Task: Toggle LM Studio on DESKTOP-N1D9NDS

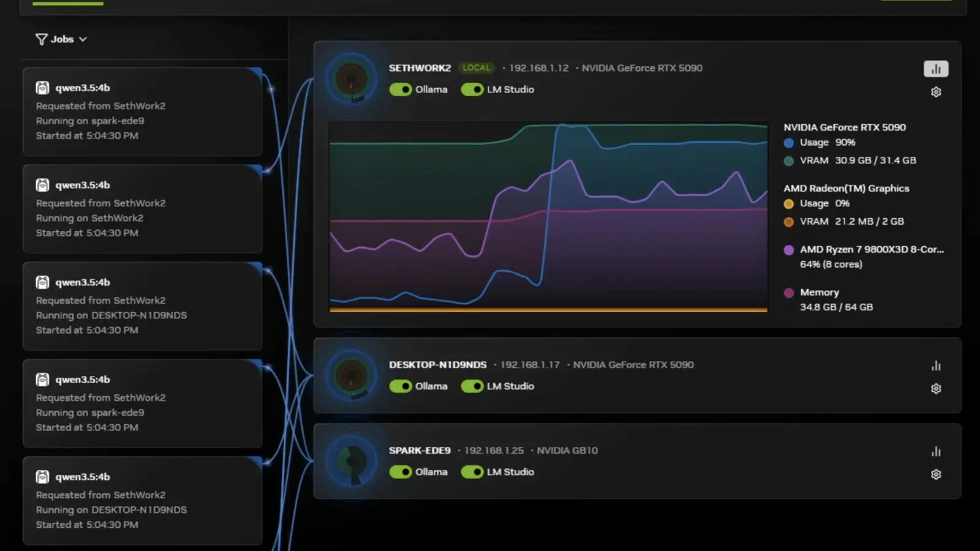Action: click(472, 386)
